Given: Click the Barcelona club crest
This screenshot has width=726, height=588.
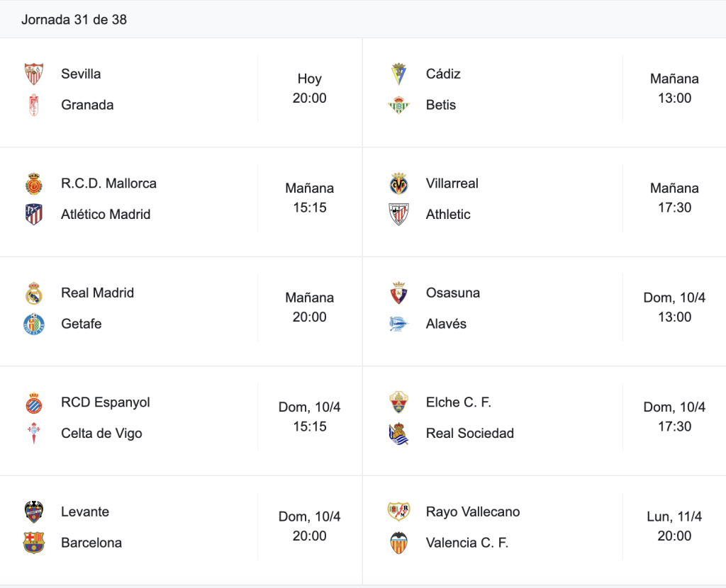Looking at the screenshot, I should tap(34, 543).
